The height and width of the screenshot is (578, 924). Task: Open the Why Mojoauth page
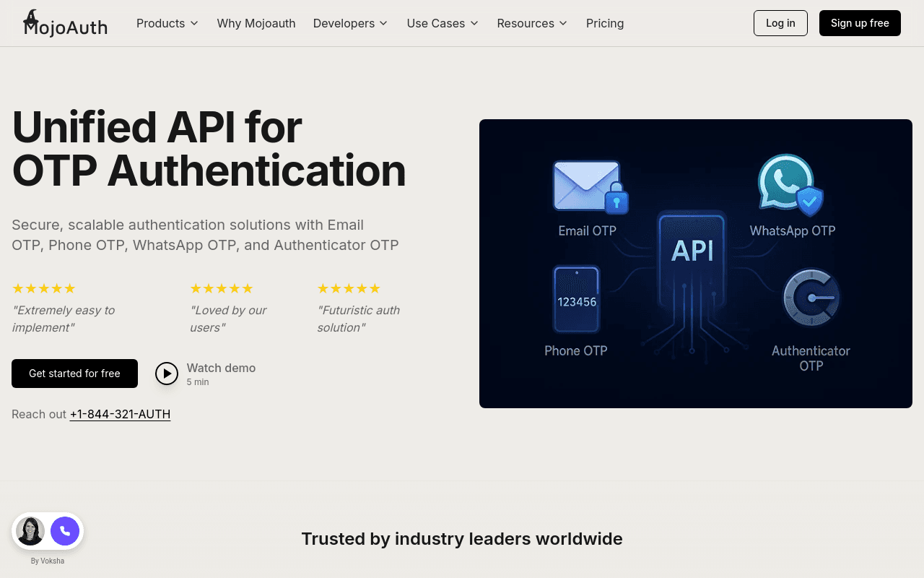tap(256, 23)
